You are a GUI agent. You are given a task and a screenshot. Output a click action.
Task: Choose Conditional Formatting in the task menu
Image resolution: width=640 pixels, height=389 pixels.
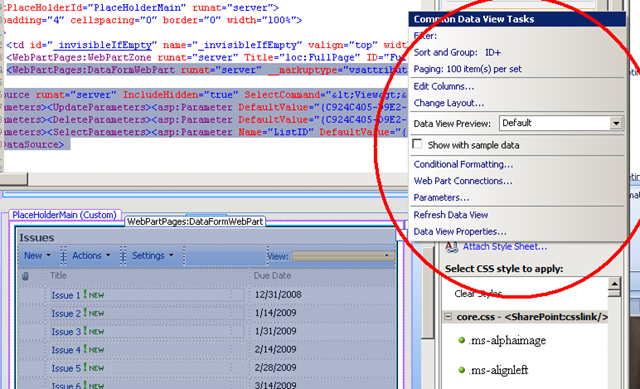[x=463, y=164]
